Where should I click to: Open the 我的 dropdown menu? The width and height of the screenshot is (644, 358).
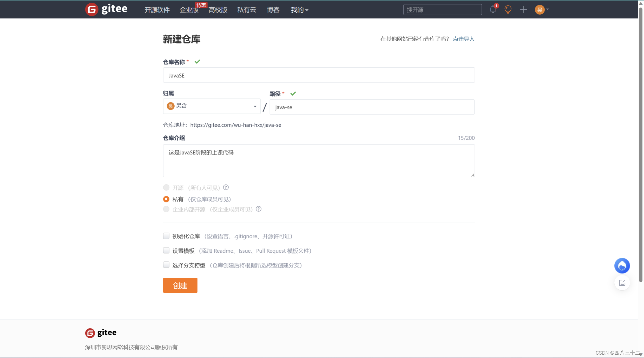[x=299, y=10]
